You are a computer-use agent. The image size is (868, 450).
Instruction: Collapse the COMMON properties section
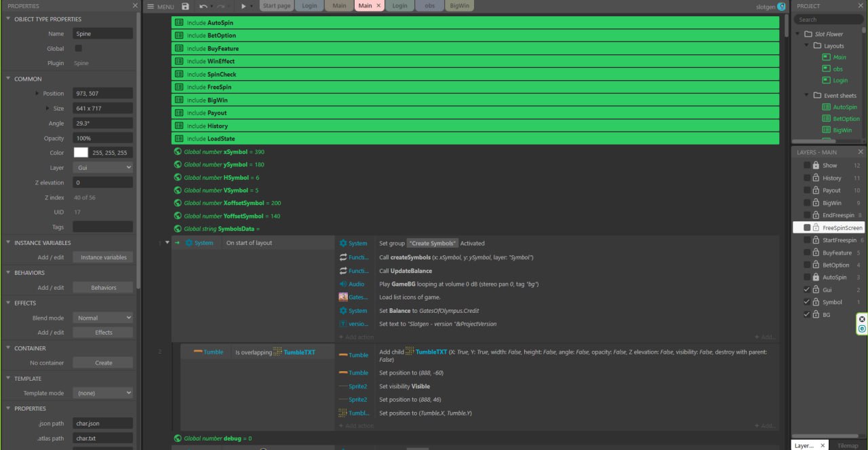[8, 79]
